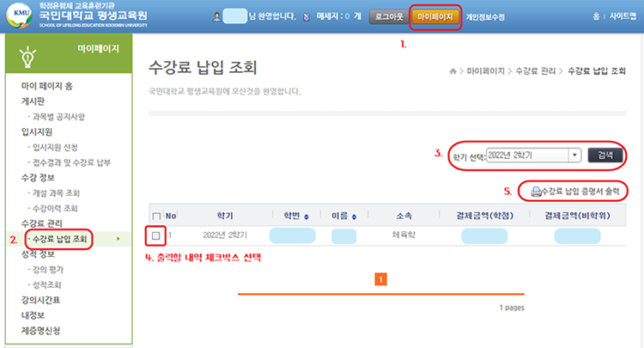Check the 2022년 2학기 row checkbox
This screenshot has width=644, height=348.
click(155, 234)
